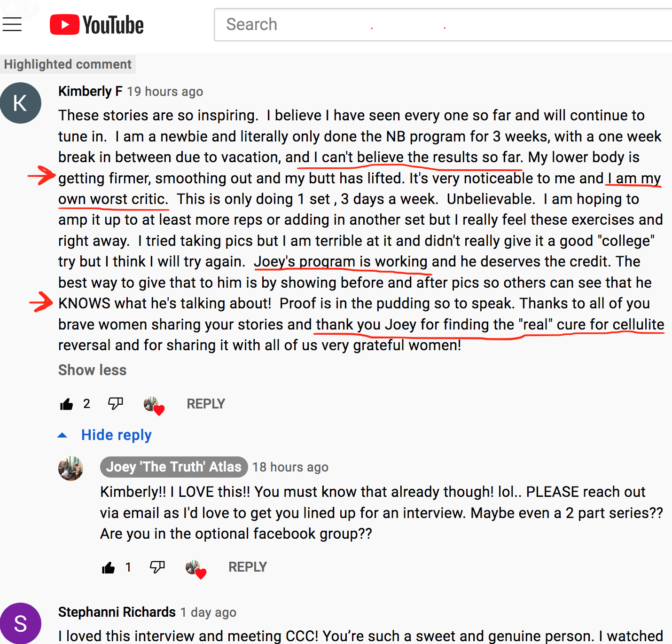Open the hamburger guide menu
This screenshot has height=644, width=672.
pyautogui.click(x=12, y=24)
